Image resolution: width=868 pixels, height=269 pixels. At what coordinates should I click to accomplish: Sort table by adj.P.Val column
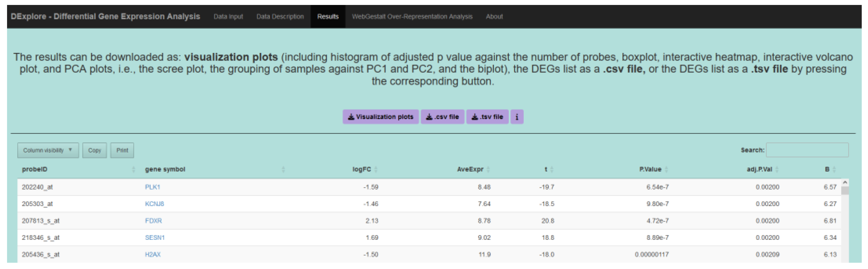[x=759, y=169]
